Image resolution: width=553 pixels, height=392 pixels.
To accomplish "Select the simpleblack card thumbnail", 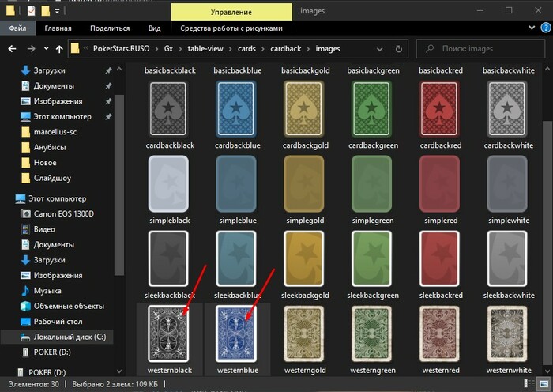I will 168,184.
